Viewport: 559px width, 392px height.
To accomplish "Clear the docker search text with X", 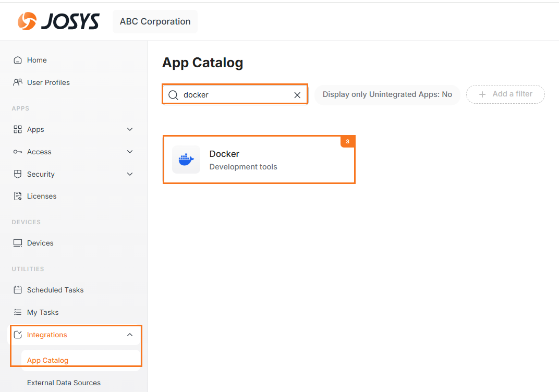I will tap(297, 95).
